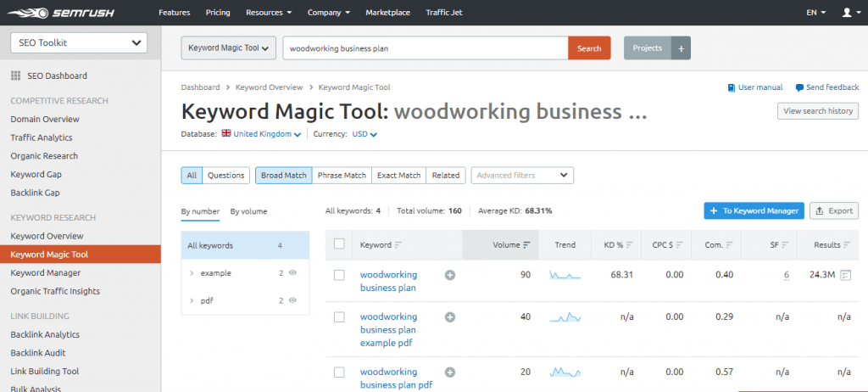Viewport: 868px width, 392px height.
Task: Click the SEMrush logo
Action: (61, 12)
